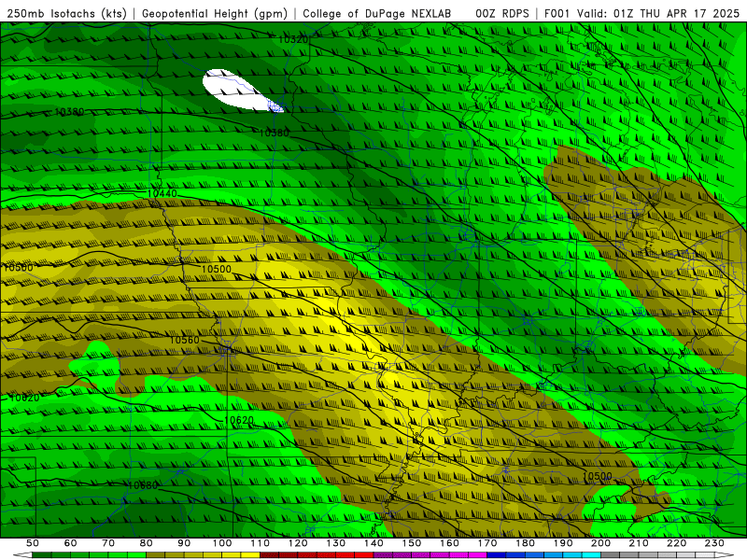Click the 10560 height contour label
747x560 pixels.
184,340
